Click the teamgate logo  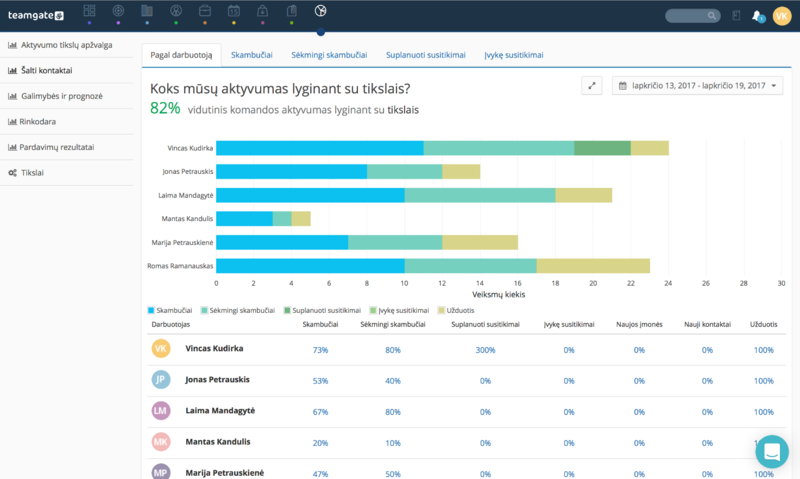(x=36, y=15)
